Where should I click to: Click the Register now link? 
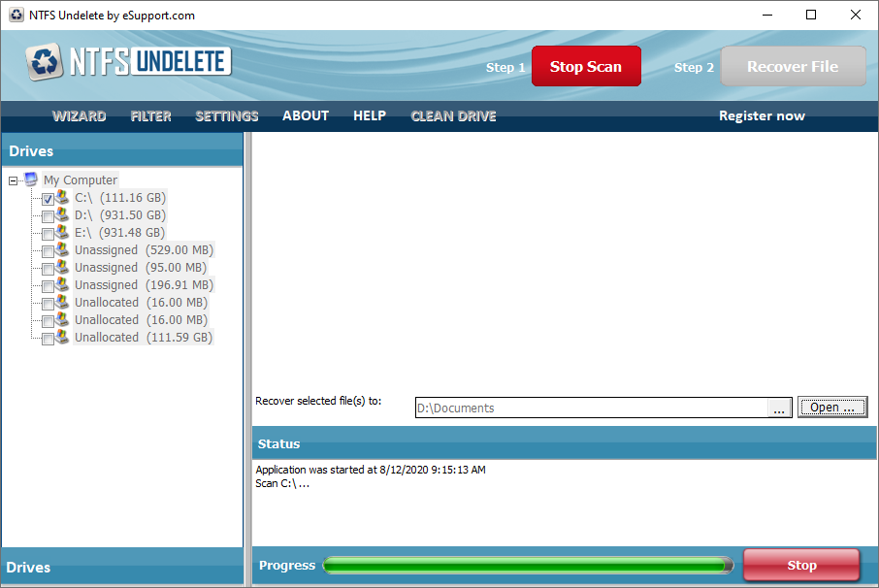762,116
